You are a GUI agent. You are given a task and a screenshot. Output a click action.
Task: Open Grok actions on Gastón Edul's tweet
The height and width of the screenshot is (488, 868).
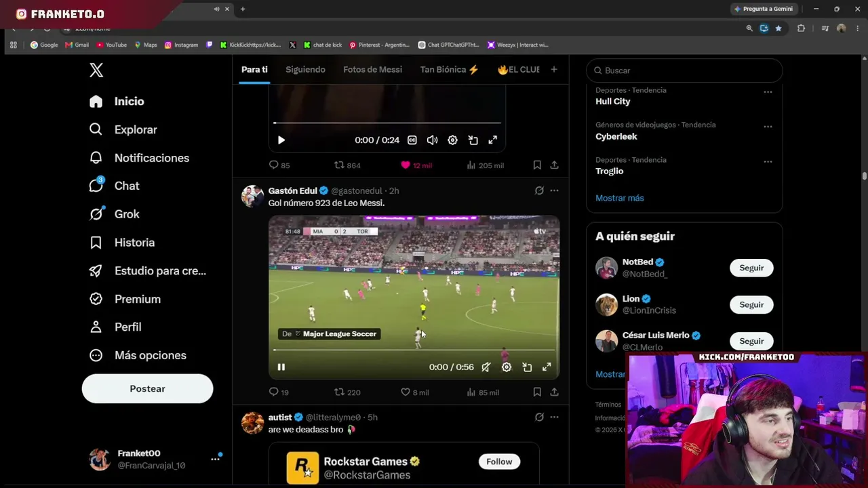click(x=539, y=190)
